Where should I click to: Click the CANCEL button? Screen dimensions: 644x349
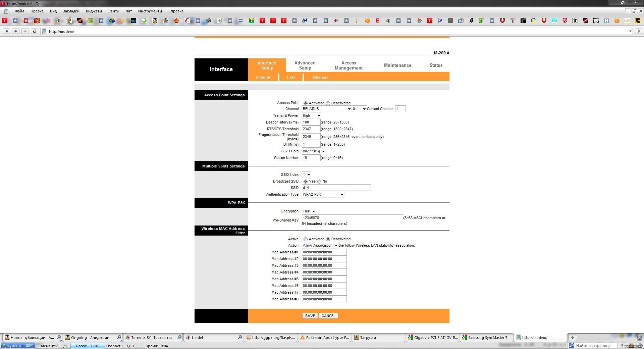point(328,316)
